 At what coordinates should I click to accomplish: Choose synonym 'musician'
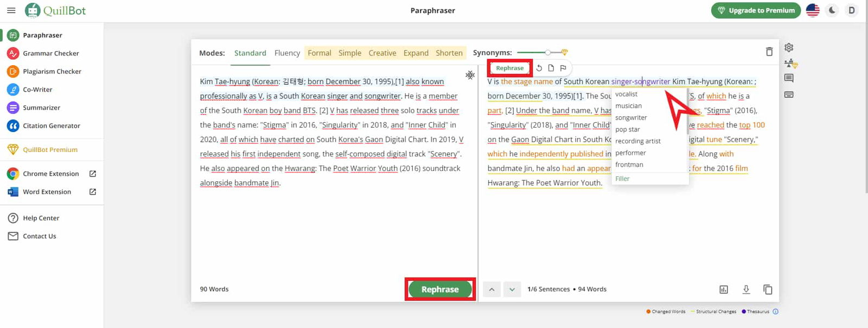(628, 106)
